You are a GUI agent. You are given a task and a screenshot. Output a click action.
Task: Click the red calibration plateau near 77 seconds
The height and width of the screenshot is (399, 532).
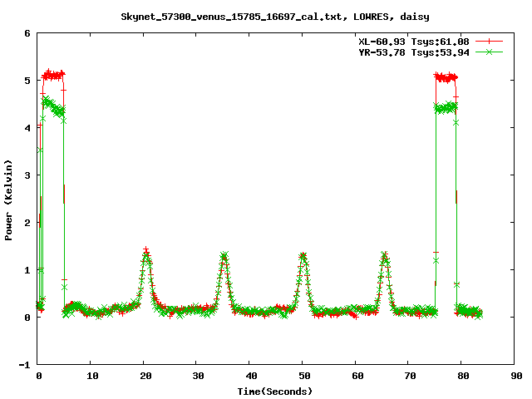pyautogui.click(x=446, y=78)
